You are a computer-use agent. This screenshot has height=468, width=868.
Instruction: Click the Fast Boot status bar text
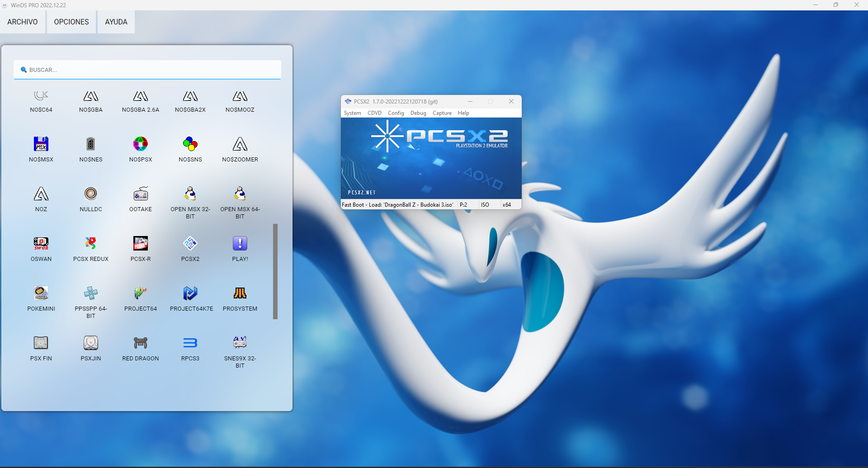click(397, 205)
